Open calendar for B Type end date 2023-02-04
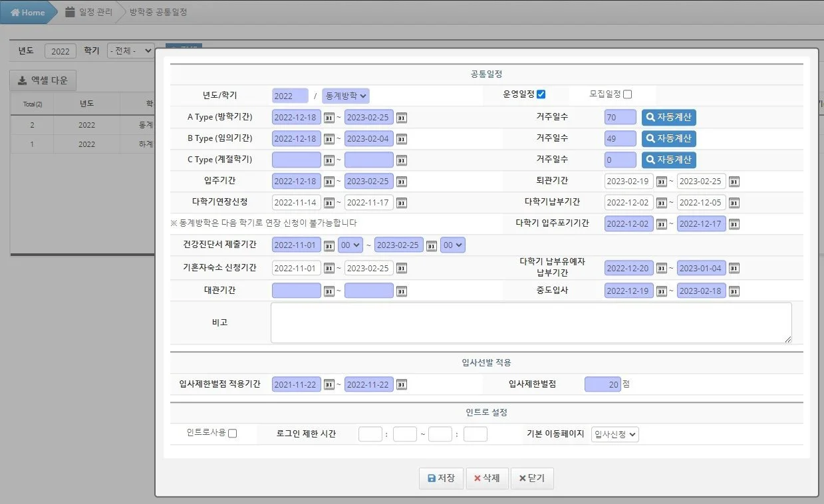 [401, 139]
